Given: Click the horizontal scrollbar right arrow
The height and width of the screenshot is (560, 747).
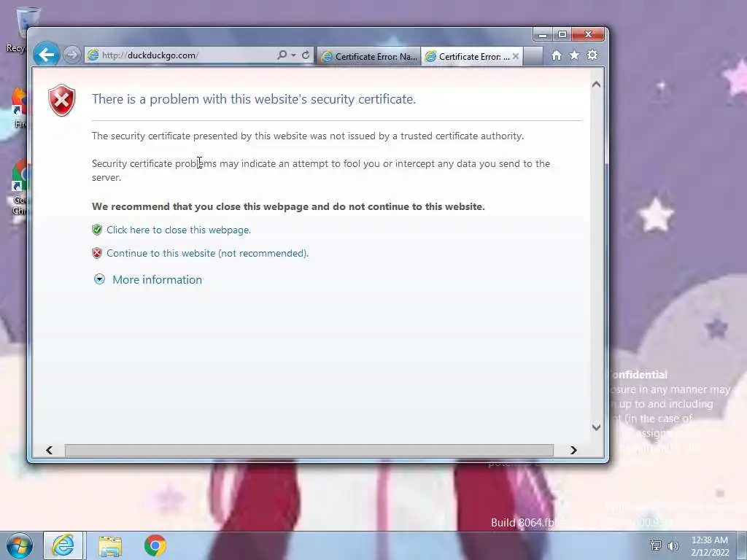Looking at the screenshot, I should click(x=573, y=450).
